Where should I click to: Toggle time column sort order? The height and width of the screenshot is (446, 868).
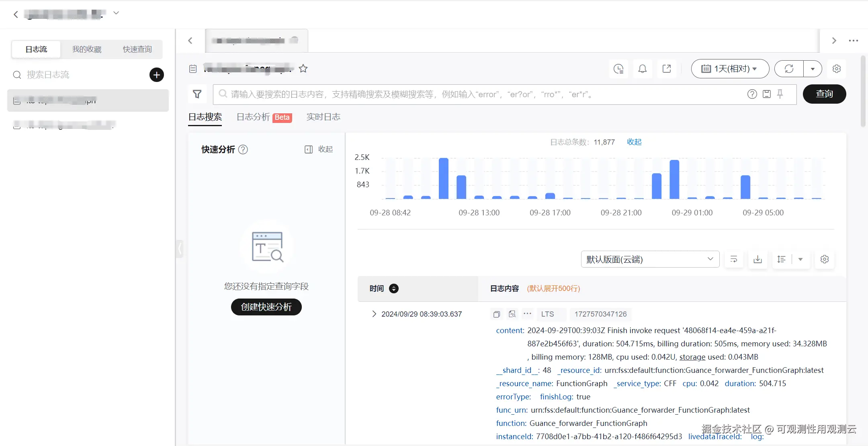pyautogui.click(x=394, y=288)
